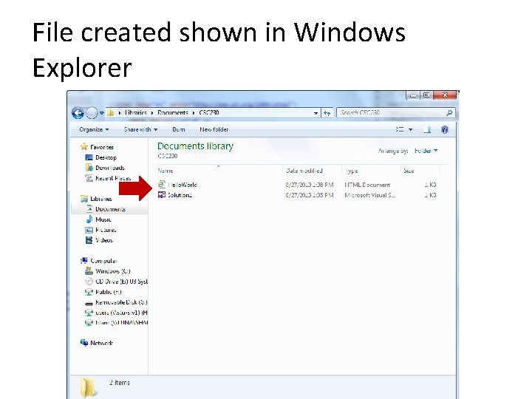This screenshot has height=399, width=532.
Task: Open the Share with menu
Action: click(x=140, y=129)
